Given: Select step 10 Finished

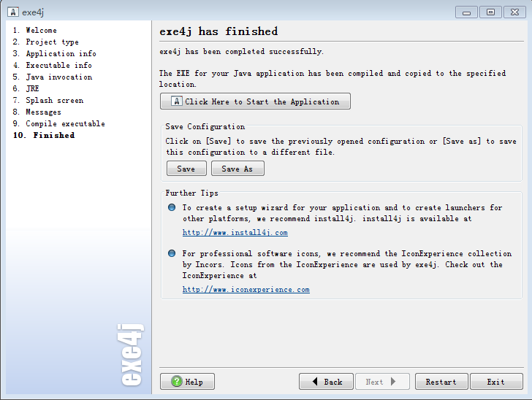Looking at the screenshot, I should [x=44, y=135].
